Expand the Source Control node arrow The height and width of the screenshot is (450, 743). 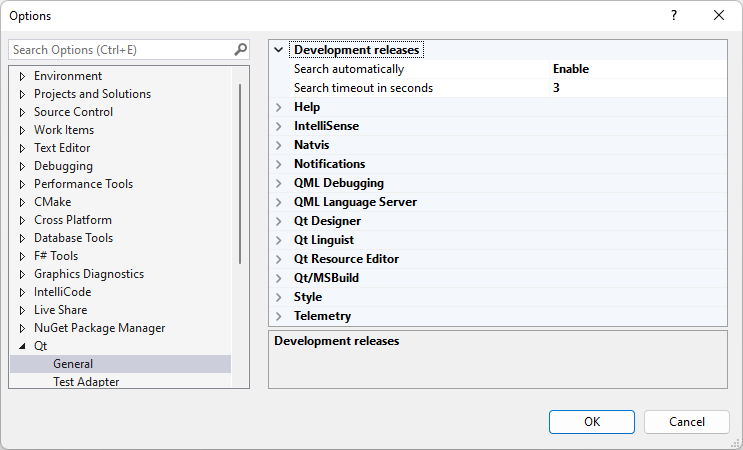pyautogui.click(x=22, y=112)
